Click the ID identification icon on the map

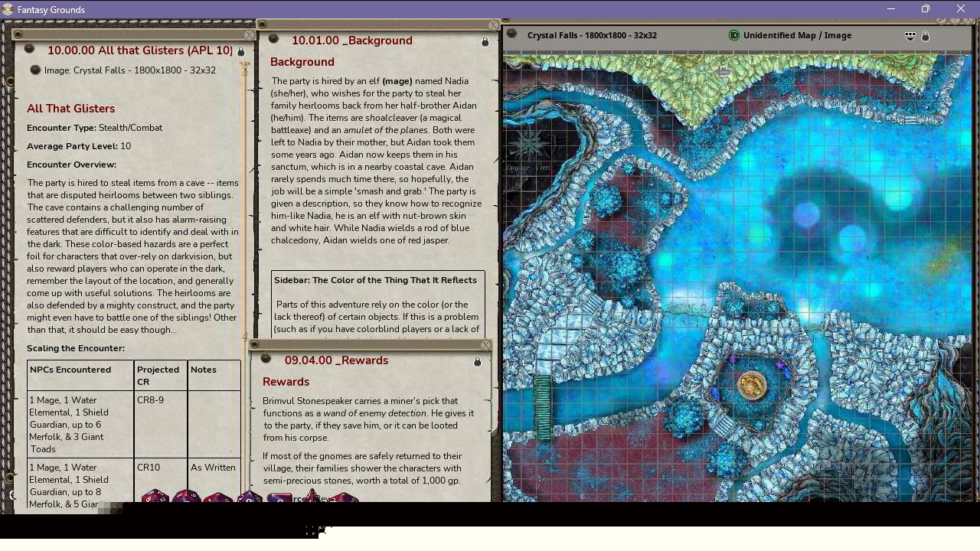point(733,35)
